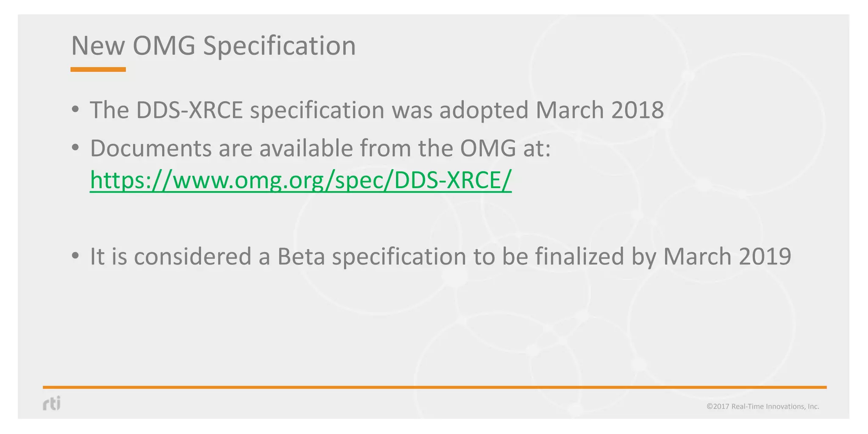Image resolution: width=868 pixels, height=434 pixels.
Task: Click the word "Specification" in the title
Action: pos(279,45)
